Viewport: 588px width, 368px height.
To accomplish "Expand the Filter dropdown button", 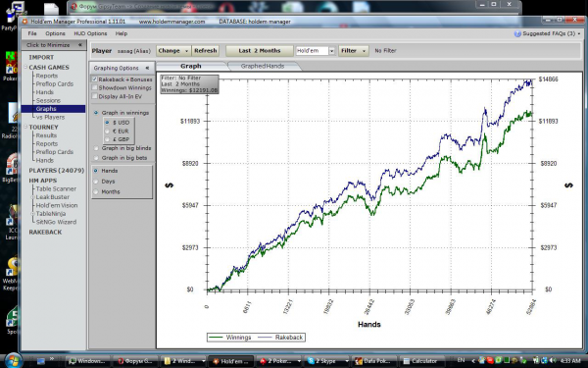I will click(x=354, y=51).
